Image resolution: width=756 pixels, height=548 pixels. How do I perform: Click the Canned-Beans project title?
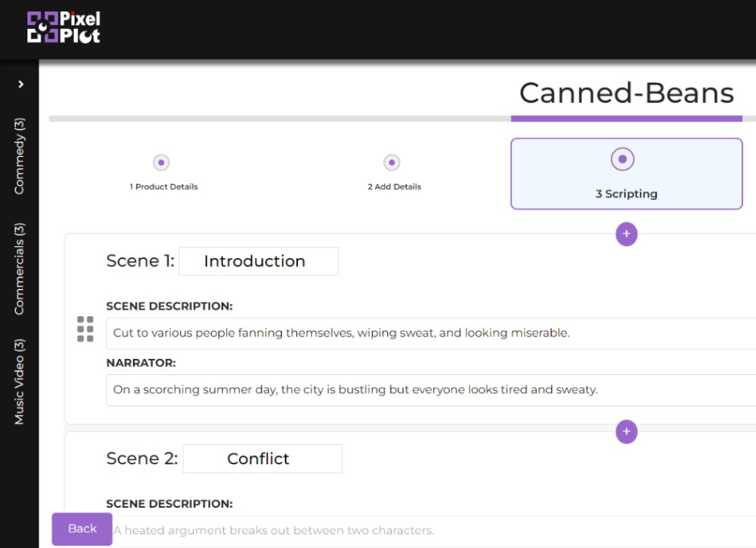pyautogui.click(x=627, y=93)
